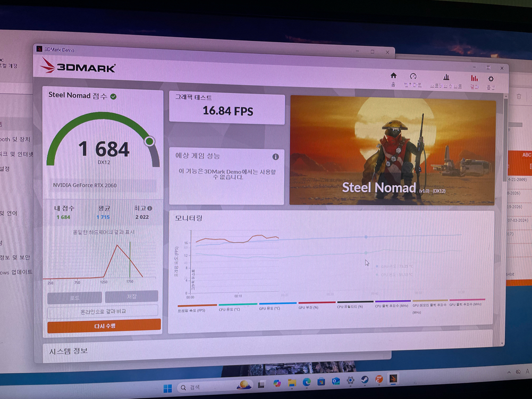Open Copilot from the taskbar

[x=277, y=384]
